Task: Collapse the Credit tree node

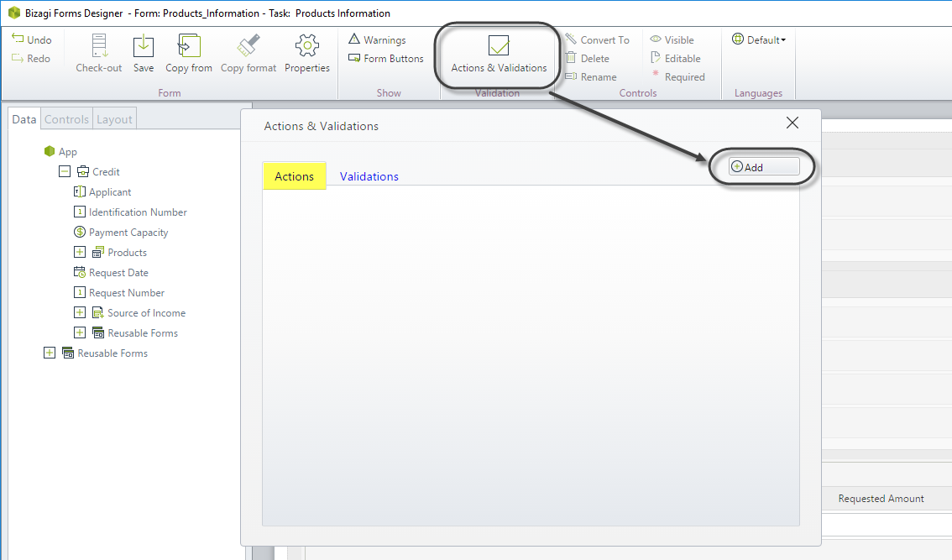Action: tap(65, 172)
